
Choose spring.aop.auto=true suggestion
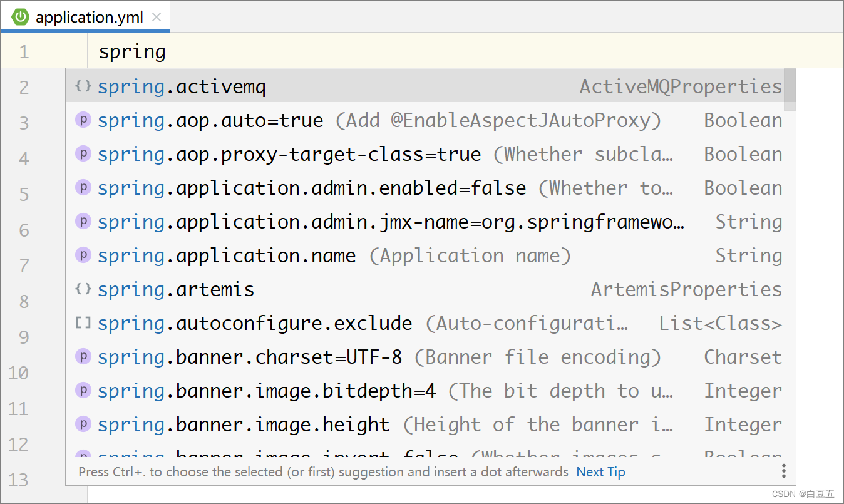[x=426, y=120]
